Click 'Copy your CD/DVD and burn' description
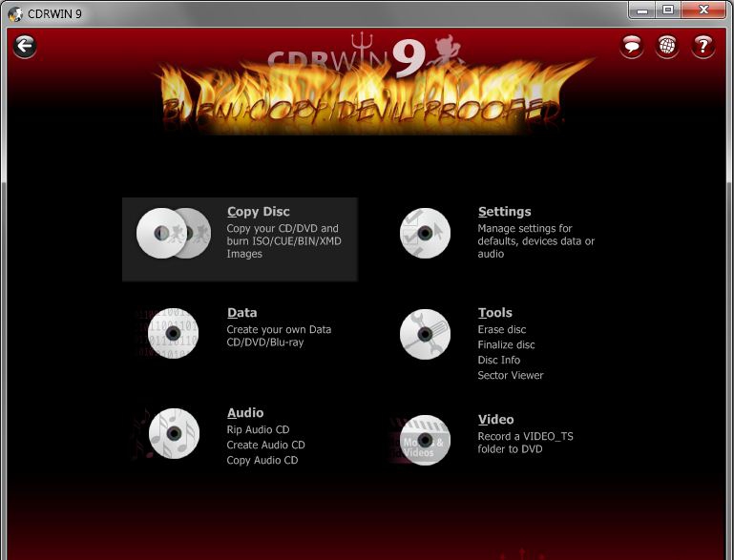This screenshot has height=560, width=734. (x=283, y=241)
